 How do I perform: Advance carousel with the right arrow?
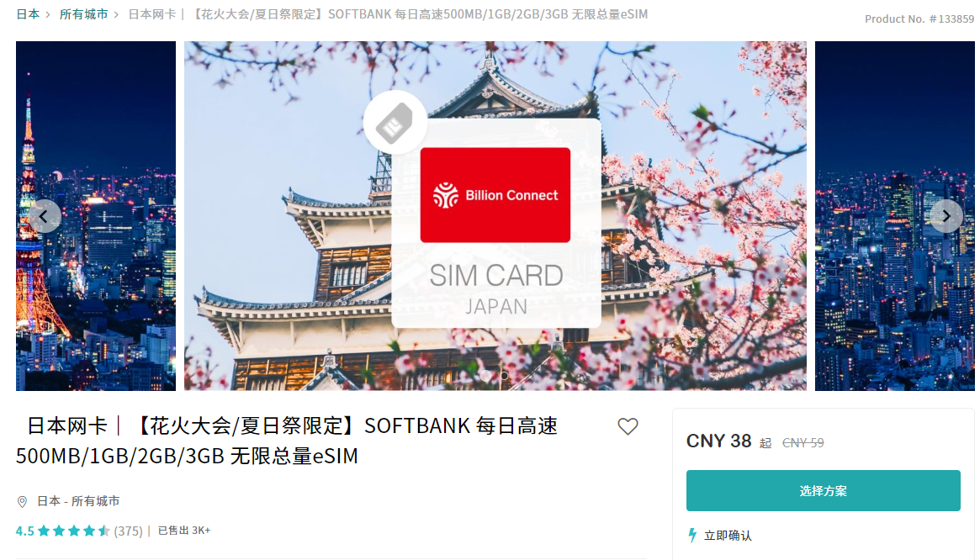point(946,216)
